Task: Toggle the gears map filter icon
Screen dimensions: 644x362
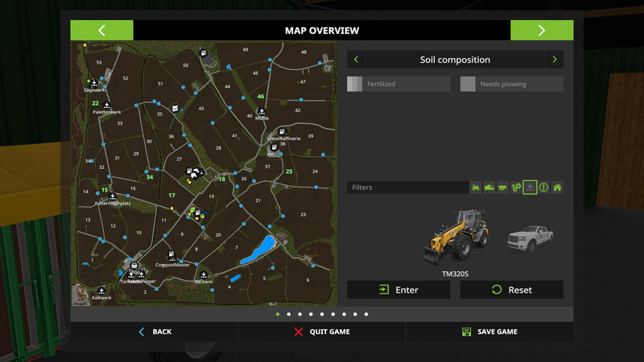Action: [x=516, y=187]
